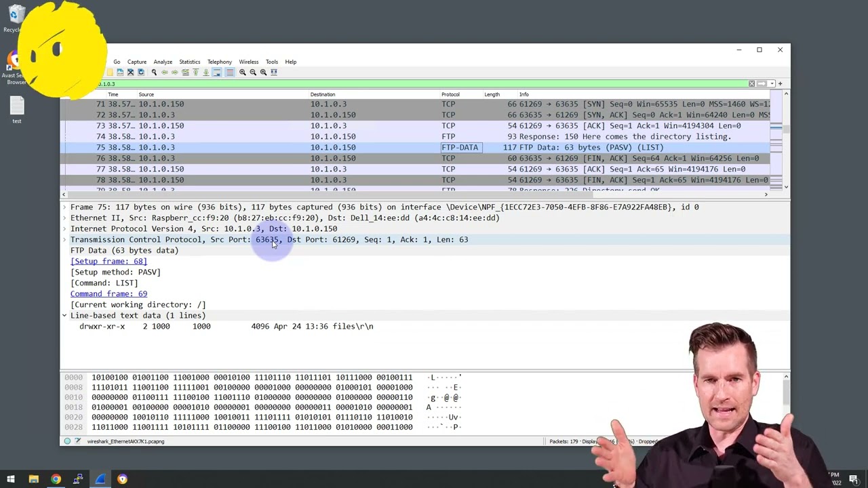Jump to first packet icon

pos(196,73)
